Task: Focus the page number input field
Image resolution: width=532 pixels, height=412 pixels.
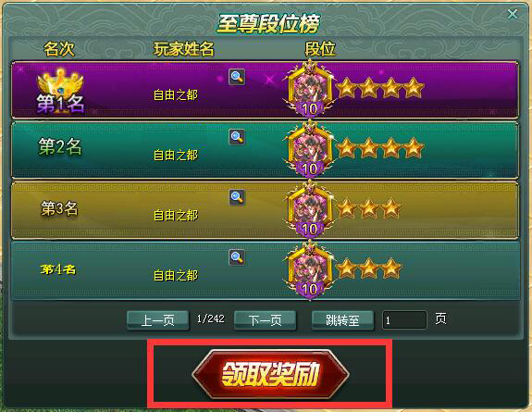Action: 404,320
